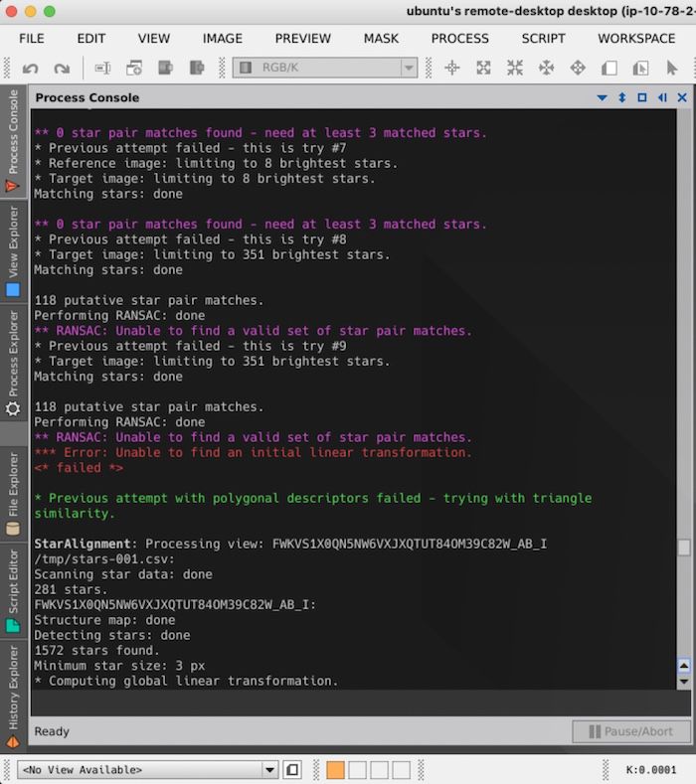Open the MASK menu
696x784 pixels.
click(381, 39)
